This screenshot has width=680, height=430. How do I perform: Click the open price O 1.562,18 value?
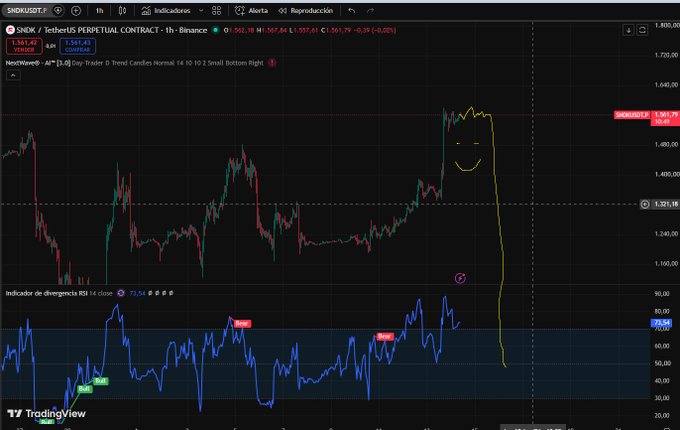(239, 30)
